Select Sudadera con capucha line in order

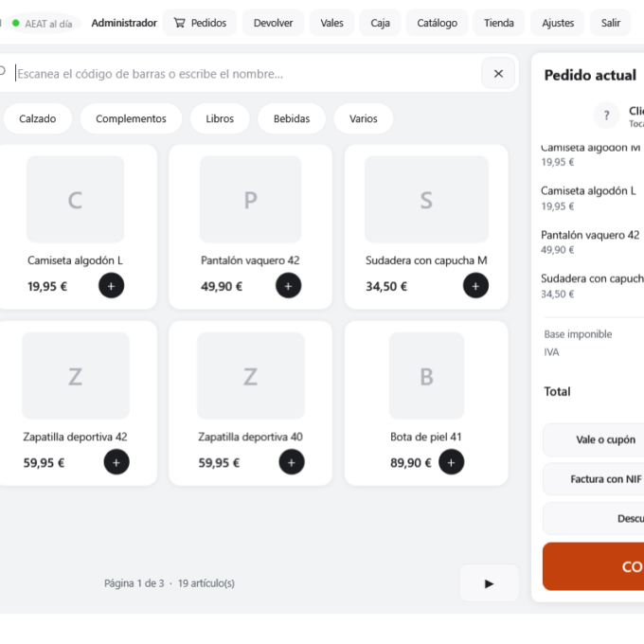(592, 286)
